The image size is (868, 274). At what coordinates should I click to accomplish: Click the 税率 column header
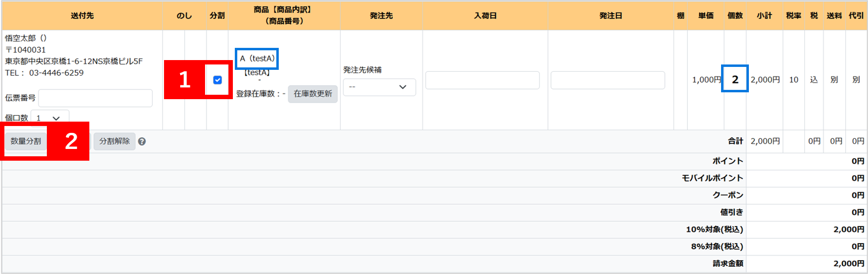point(793,16)
